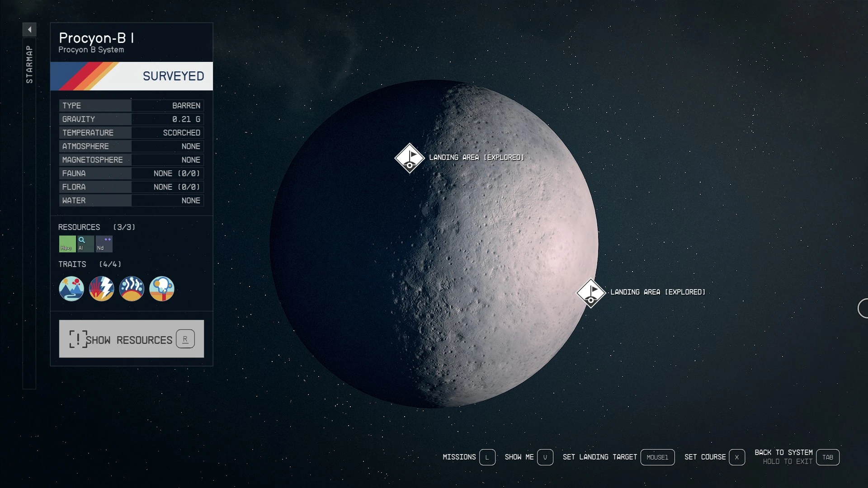Click the Procyon-B I planet title

point(96,38)
